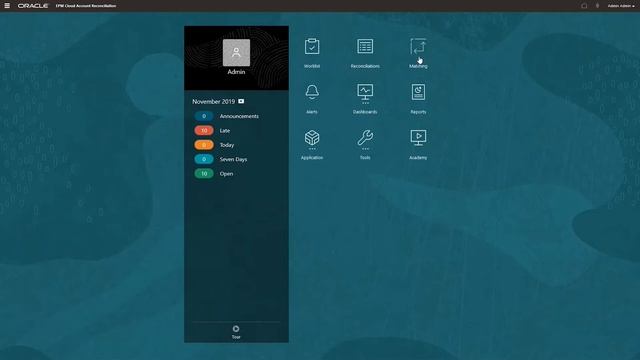Click the Late label
The height and width of the screenshot is (360, 640).
[225, 131]
